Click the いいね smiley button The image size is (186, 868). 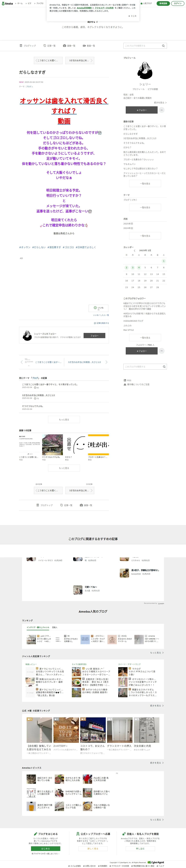[99, 308]
